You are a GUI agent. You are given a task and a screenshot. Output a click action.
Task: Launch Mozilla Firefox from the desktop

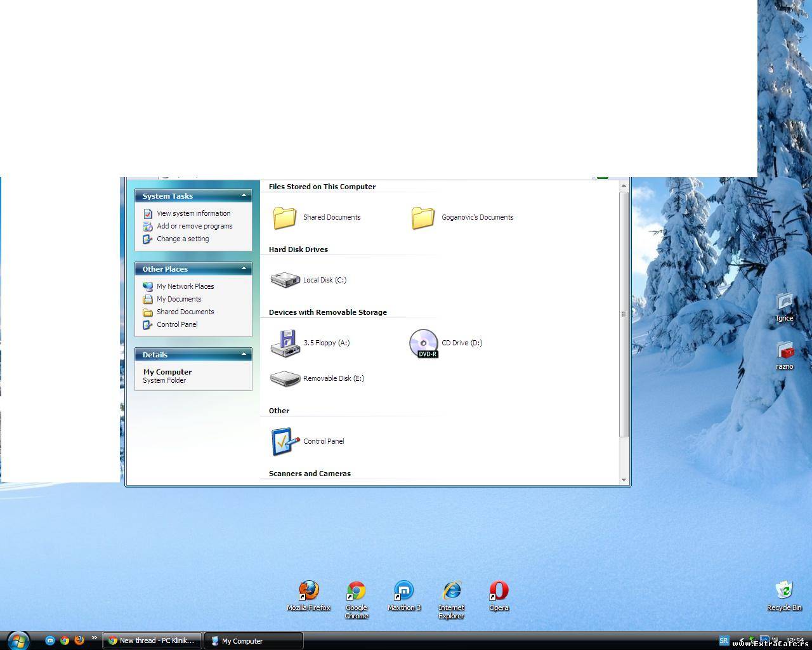[x=309, y=591]
